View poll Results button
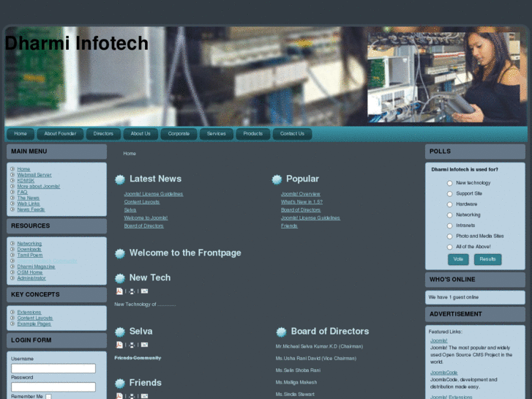The height and width of the screenshot is (399, 532). click(487, 259)
